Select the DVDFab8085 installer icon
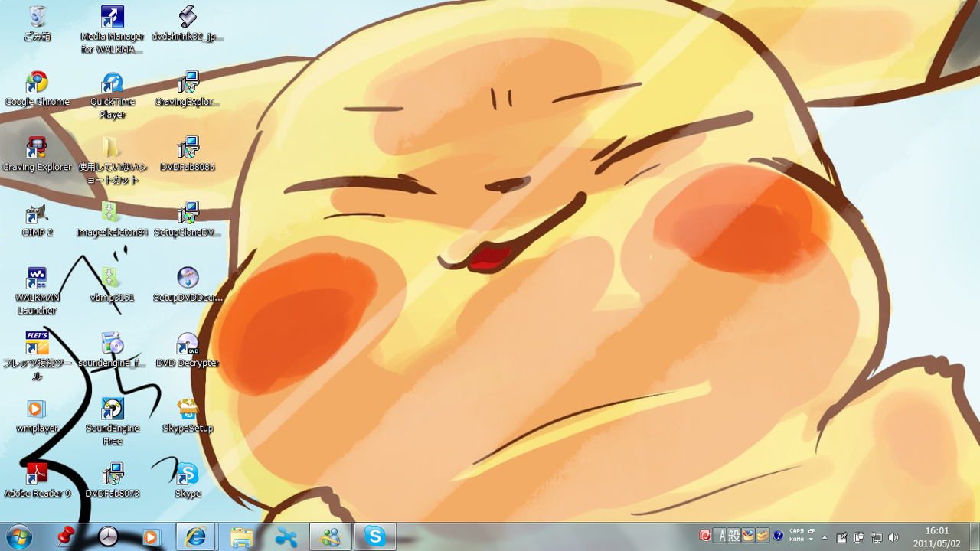Screen dimensions: 980x551 pyautogui.click(x=188, y=154)
